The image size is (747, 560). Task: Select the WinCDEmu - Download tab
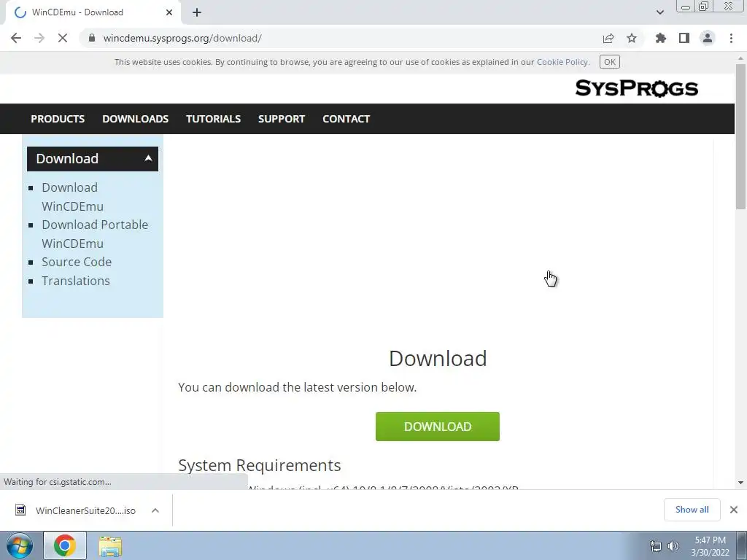(x=93, y=12)
